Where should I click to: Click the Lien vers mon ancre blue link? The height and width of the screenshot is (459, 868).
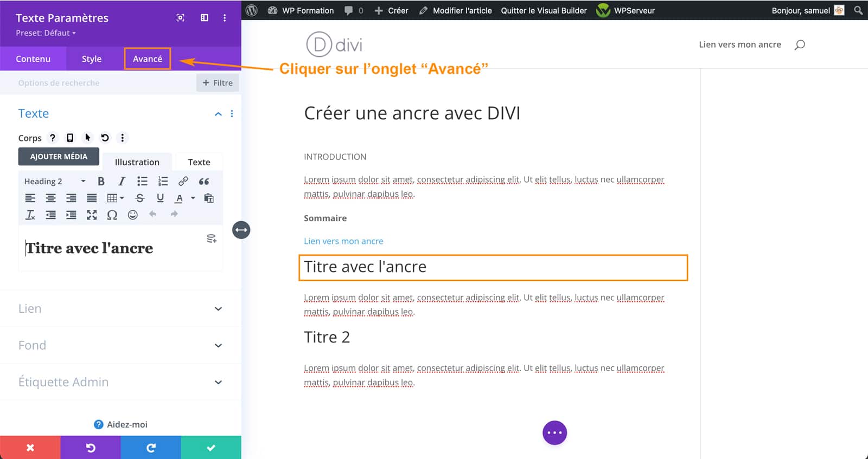pos(343,241)
